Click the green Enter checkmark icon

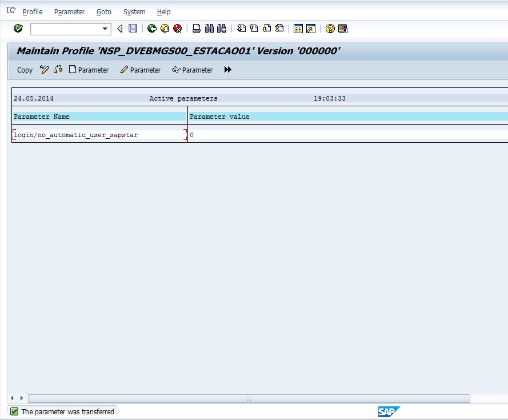[18, 29]
